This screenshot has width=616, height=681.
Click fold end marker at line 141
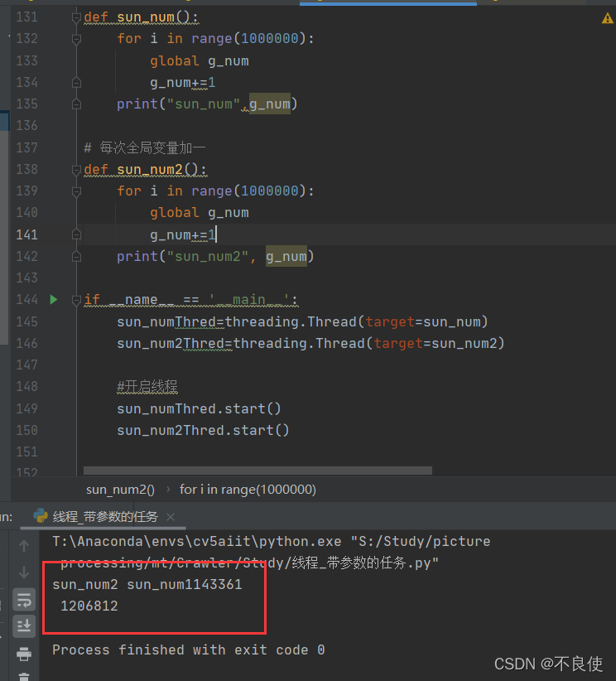point(76,235)
